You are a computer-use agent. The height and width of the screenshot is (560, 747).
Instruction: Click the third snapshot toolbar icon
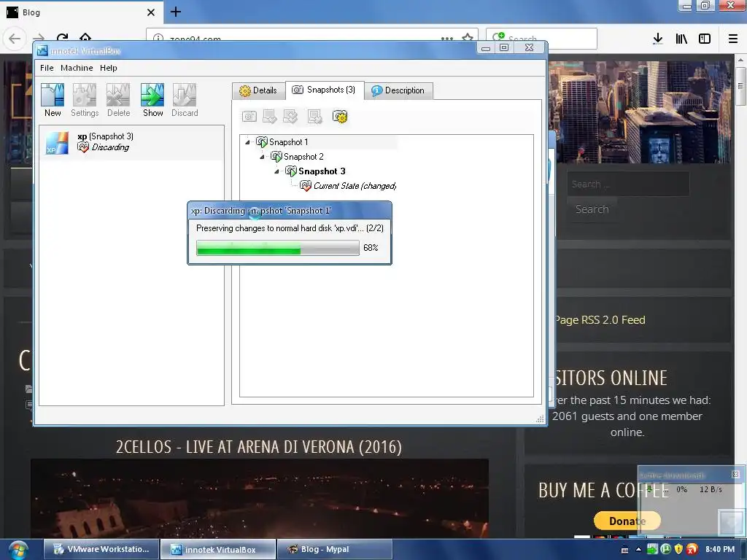[x=290, y=116]
